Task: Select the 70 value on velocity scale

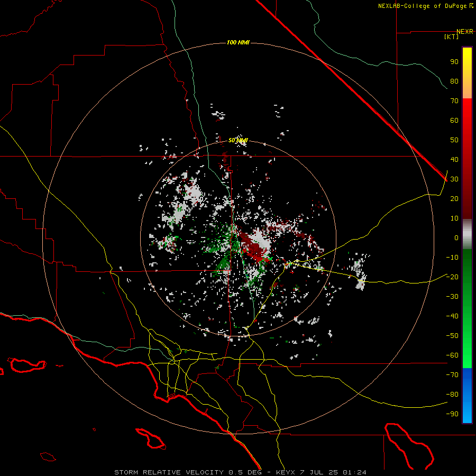Action: point(454,101)
